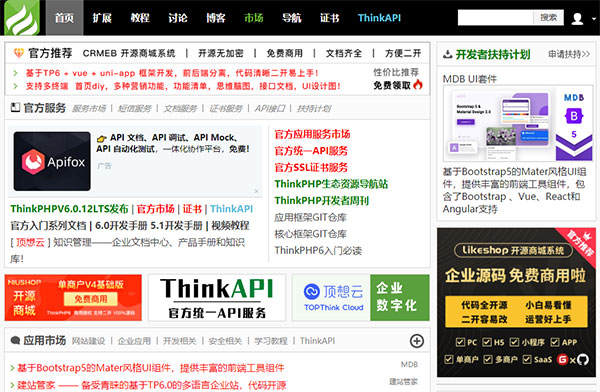Open the 博客 navigation menu
This screenshot has height=392, width=600.
click(x=215, y=18)
